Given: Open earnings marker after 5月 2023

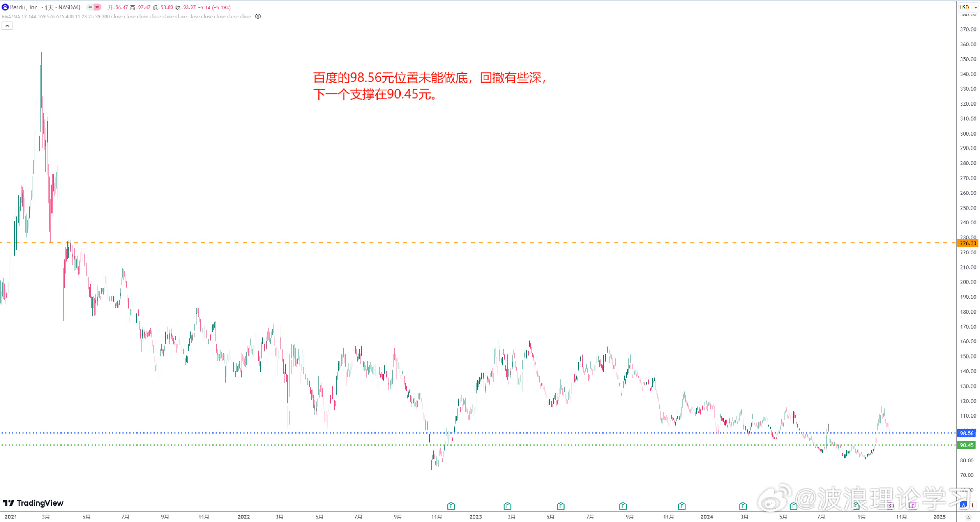Looking at the screenshot, I should [x=561, y=506].
